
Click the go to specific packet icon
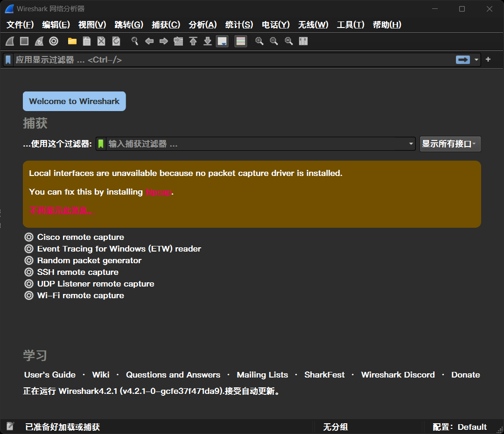(x=178, y=41)
